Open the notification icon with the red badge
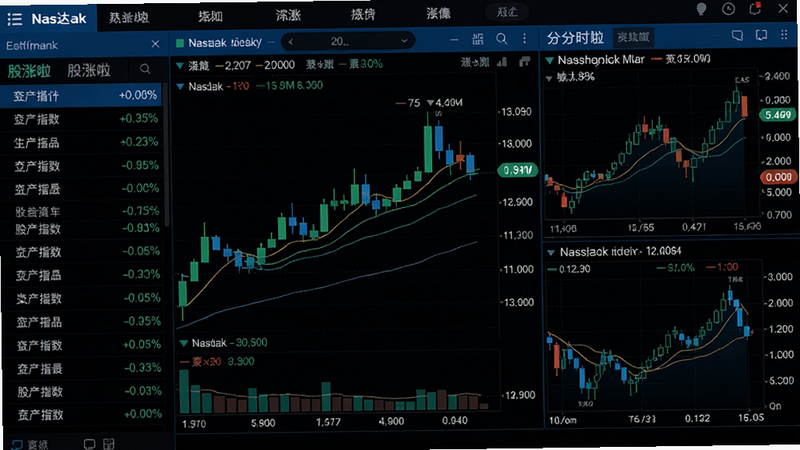Image resolution: width=800 pixels, height=450 pixels. pyautogui.click(x=755, y=9)
